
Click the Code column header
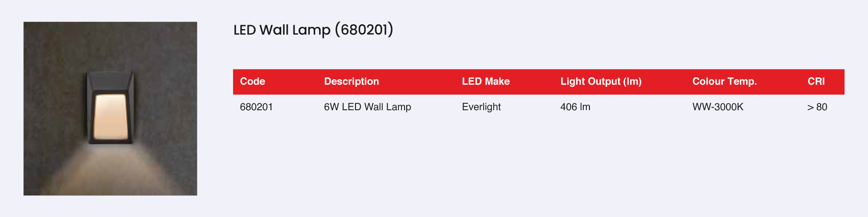pos(253,82)
